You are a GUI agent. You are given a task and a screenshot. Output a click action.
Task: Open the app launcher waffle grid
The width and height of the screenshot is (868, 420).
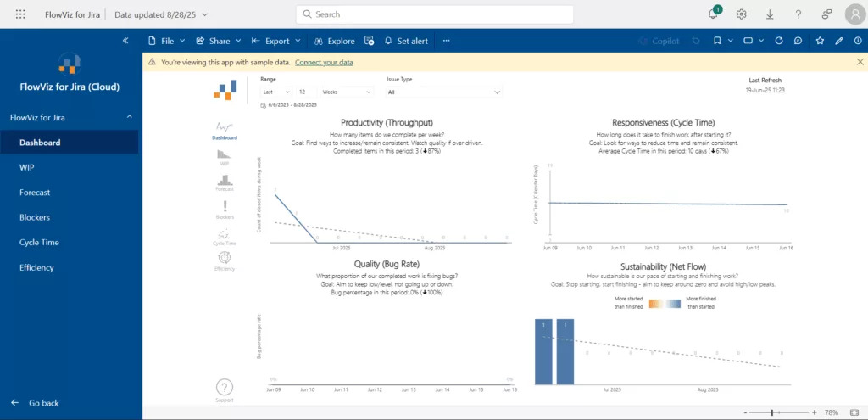(20, 14)
